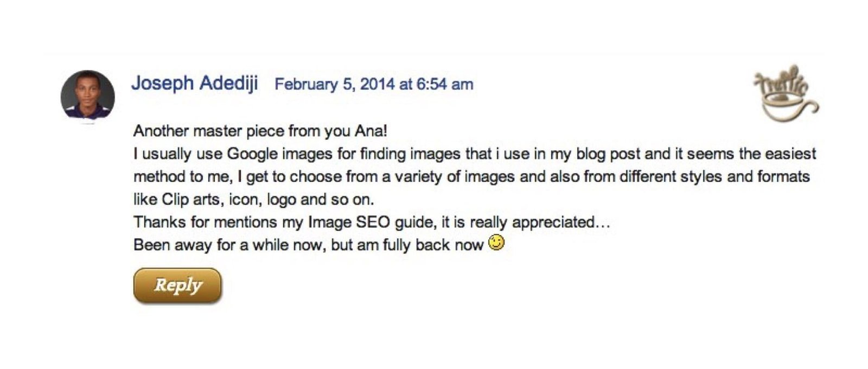This screenshot has height=369, width=868.
Task: Click the line starting "Been away for a while"
Action: point(308,245)
